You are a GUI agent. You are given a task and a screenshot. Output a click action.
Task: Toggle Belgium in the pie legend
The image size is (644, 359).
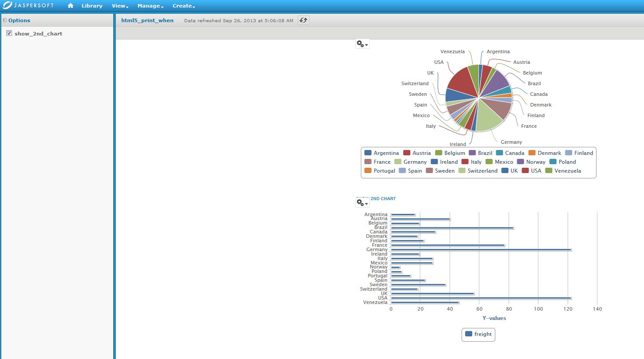[450, 153]
